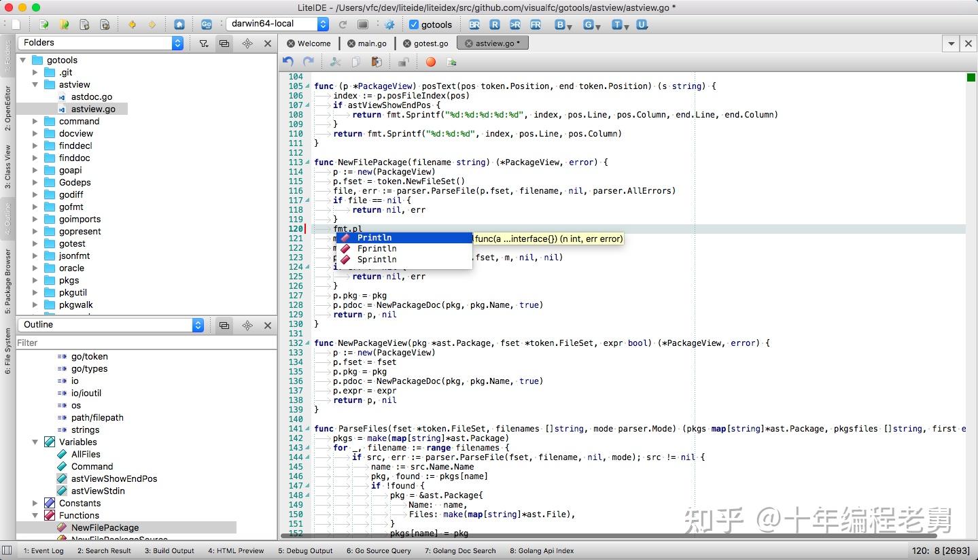Collapse the Variables node in Outline
Image resolution: width=978 pixels, height=560 pixels.
pyautogui.click(x=35, y=442)
